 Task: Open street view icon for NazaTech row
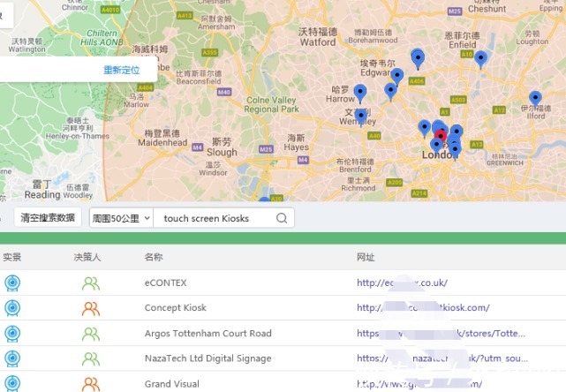(x=12, y=358)
